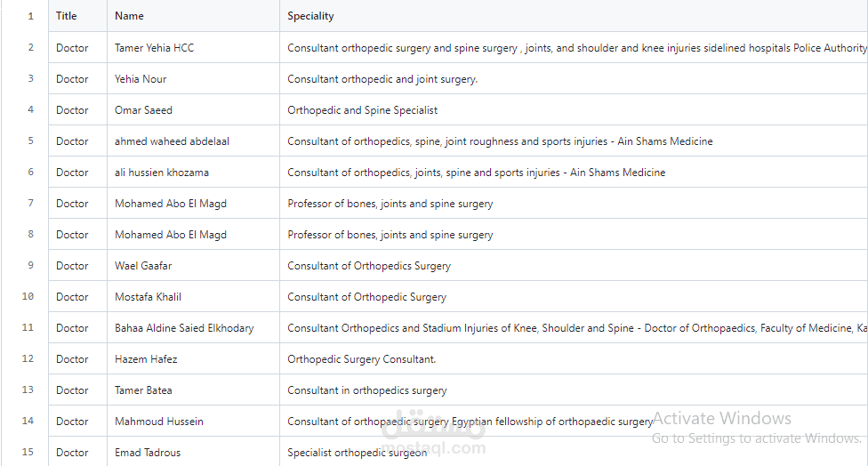Select the Wael Gaafar name cell
Screen dimensions: 868x466
[193, 266]
